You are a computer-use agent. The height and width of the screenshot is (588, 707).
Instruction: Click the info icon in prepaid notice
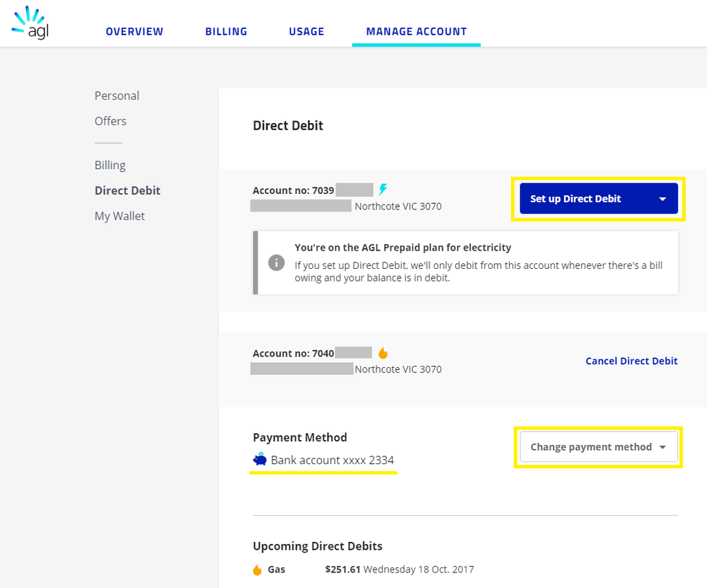(x=276, y=262)
